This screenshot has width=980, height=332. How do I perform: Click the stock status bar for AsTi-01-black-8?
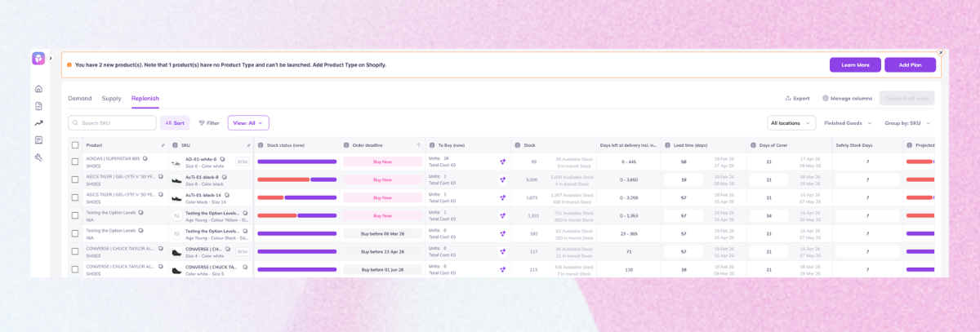296,179
